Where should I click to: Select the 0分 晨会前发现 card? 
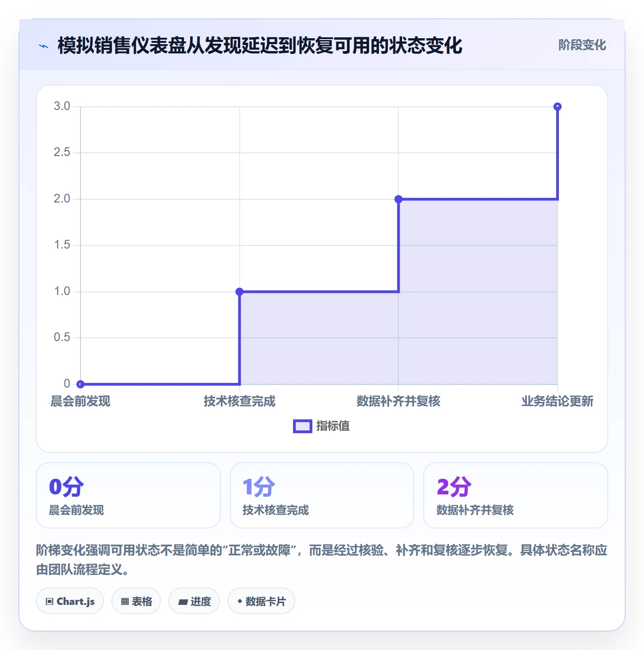pos(128,495)
